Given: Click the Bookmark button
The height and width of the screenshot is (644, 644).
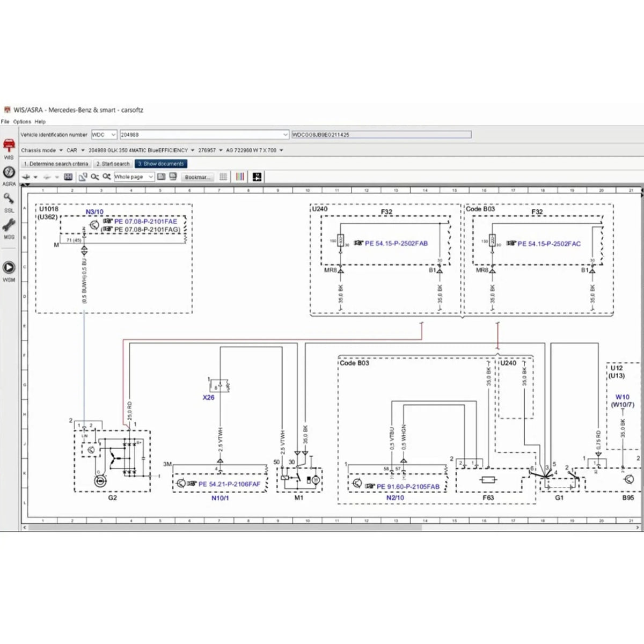Looking at the screenshot, I should pos(197,177).
